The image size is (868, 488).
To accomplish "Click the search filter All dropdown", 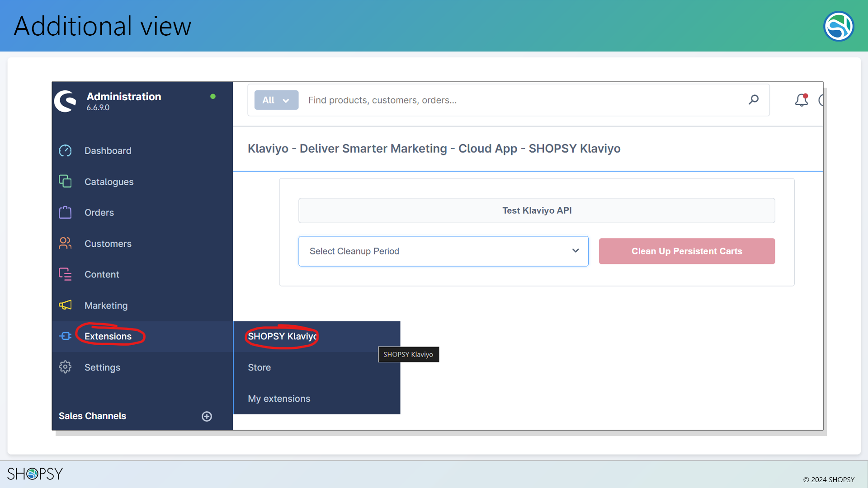I will [x=276, y=99].
